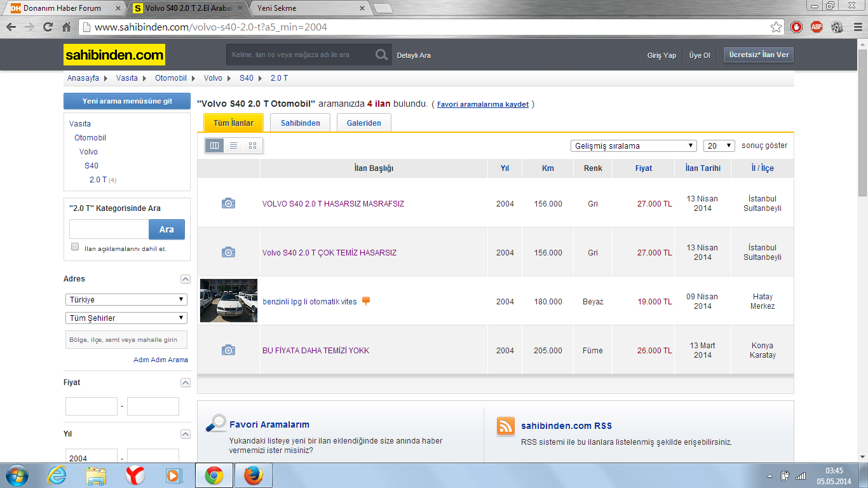Screen dimensions: 868x488
Task: Go back with browser back arrow
Action: (11, 27)
